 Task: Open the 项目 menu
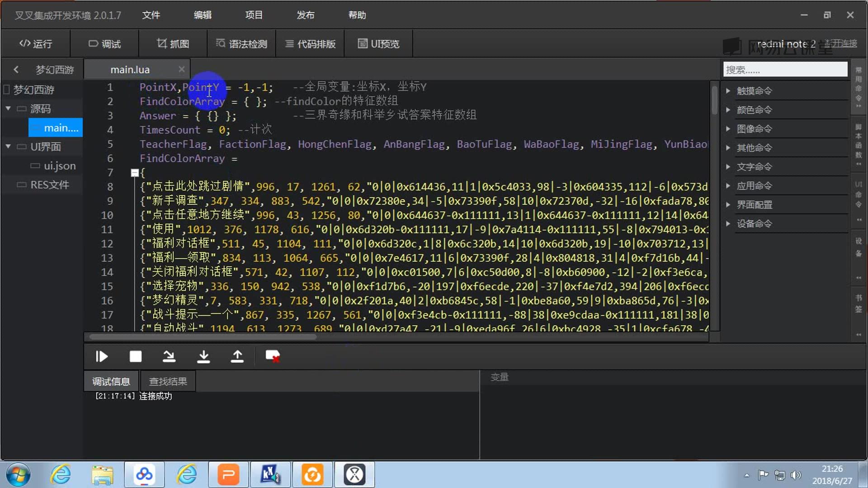point(254,15)
